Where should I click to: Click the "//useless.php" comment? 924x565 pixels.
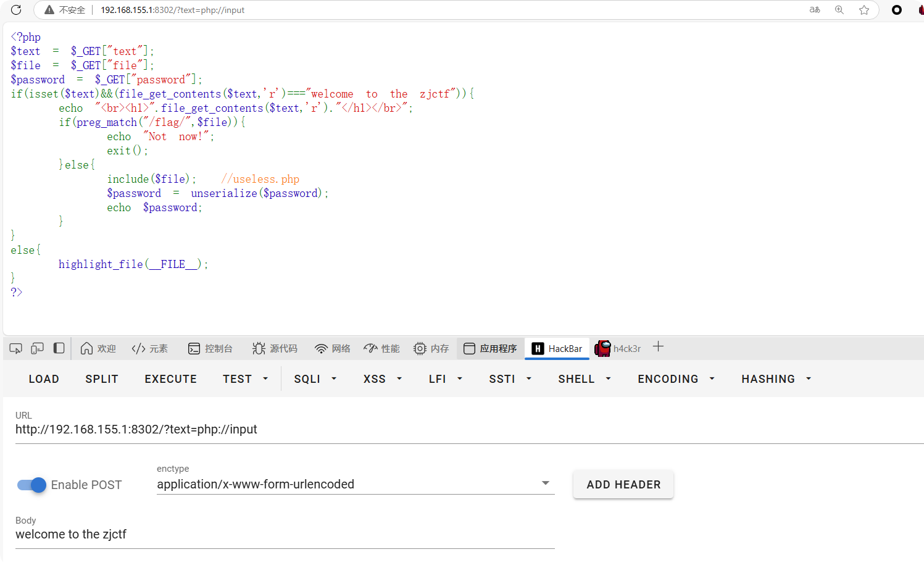tap(260, 179)
